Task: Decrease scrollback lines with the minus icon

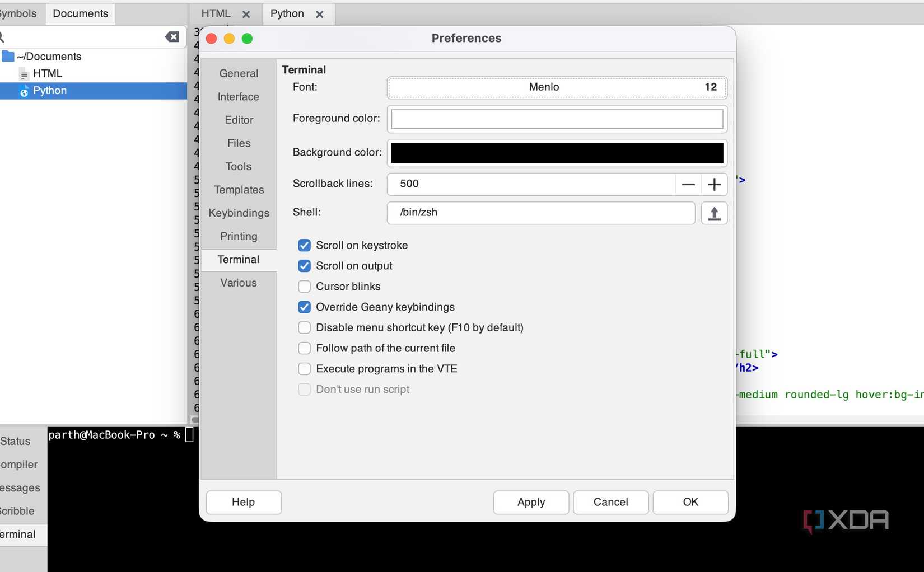Action: click(x=688, y=184)
